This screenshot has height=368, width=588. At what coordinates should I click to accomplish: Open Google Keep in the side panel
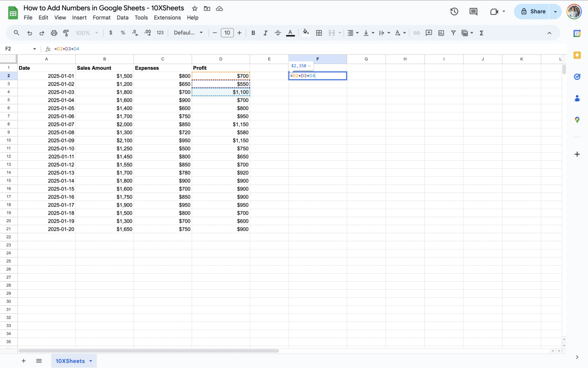click(x=577, y=55)
